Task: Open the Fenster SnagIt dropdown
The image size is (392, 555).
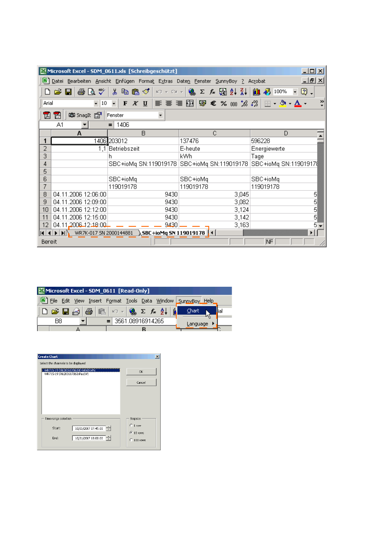Action: click(161, 115)
